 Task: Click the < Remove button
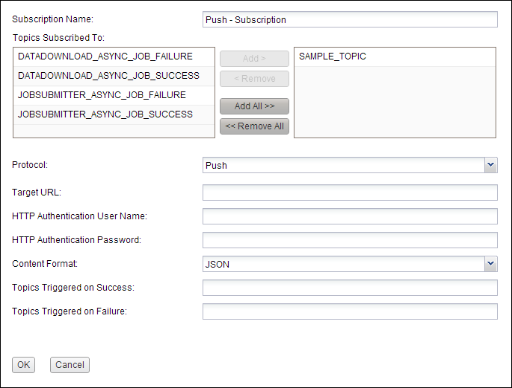pos(254,79)
